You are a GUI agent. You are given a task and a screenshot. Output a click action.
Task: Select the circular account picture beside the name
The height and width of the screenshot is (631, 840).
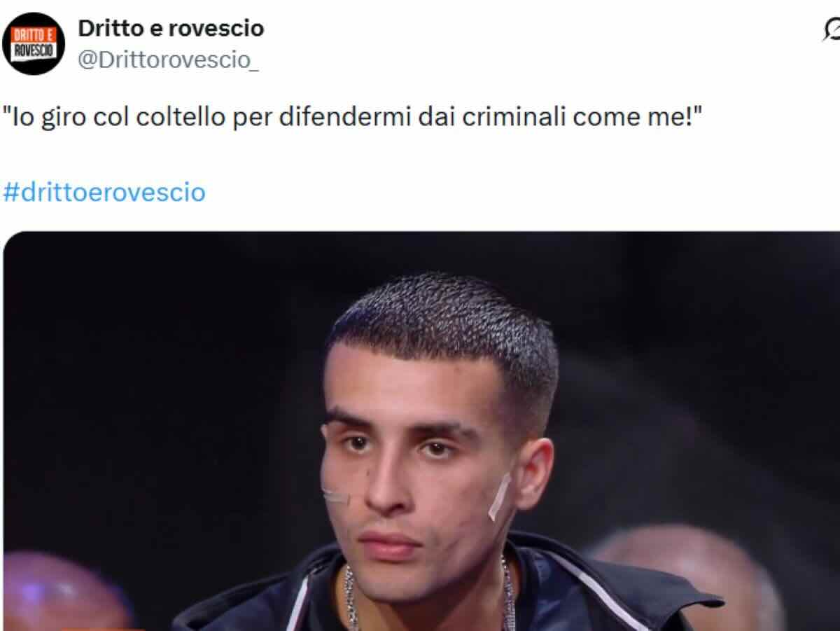[x=33, y=43]
